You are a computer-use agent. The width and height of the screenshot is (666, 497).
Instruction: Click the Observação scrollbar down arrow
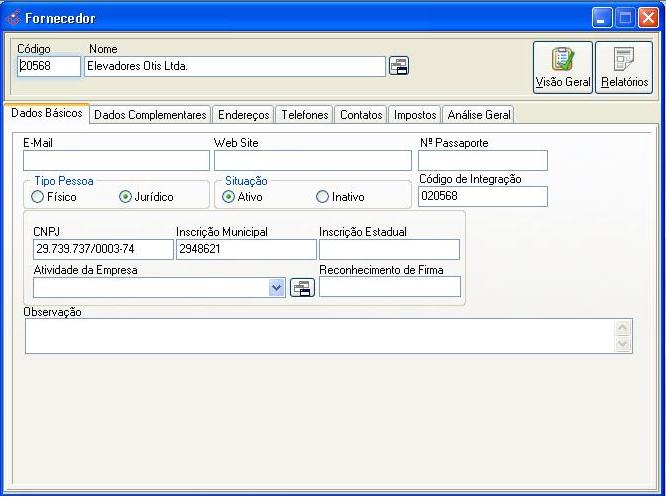(x=624, y=344)
